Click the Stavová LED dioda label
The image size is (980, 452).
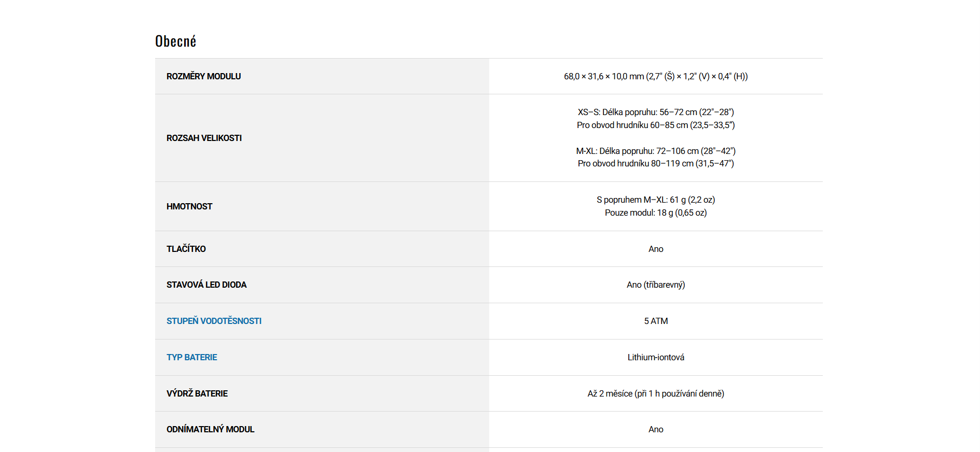[206, 285]
